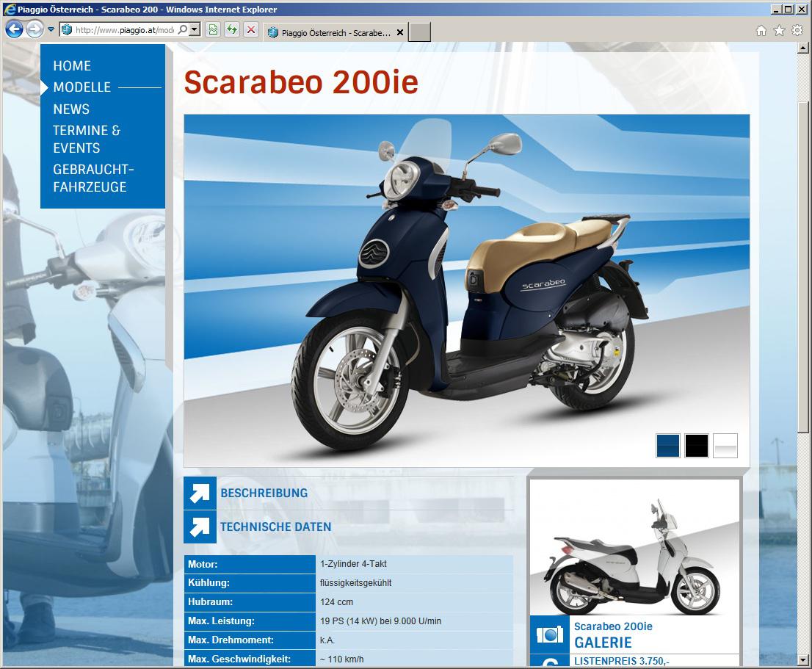The image size is (812, 669).
Task: Open Favorites with the star icon
Action: [779, 31]
